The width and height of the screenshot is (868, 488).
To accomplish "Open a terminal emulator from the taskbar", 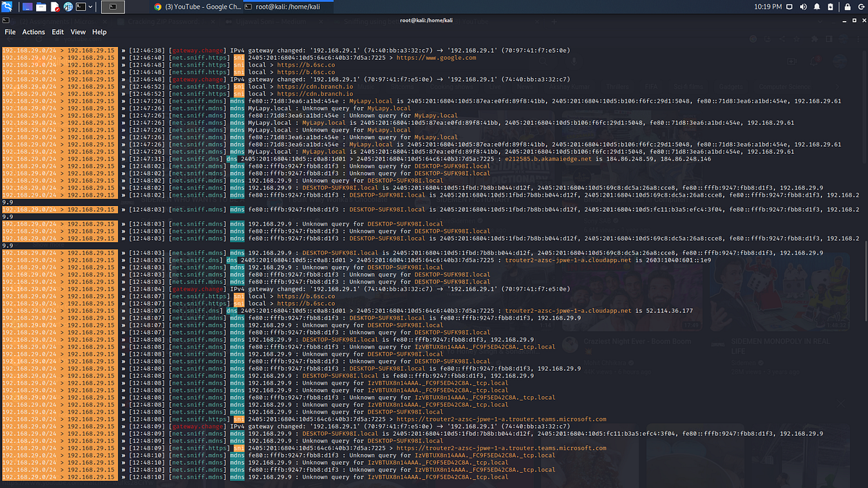I will pyautogui.click(x=80, y=7).
